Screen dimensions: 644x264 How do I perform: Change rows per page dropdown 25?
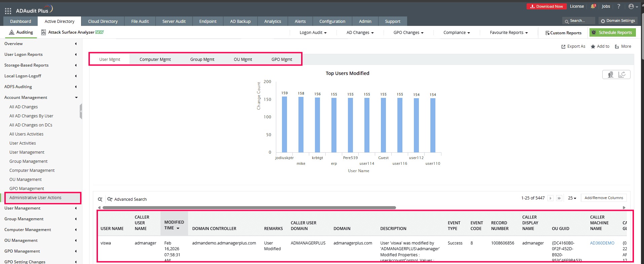tap(572, 198)
